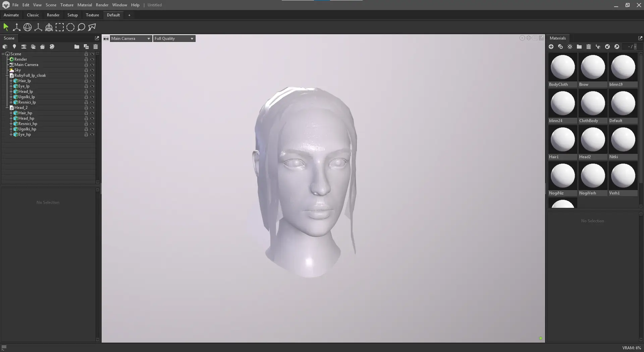Activate the lasso selection tool
This screenshot has height=352, width=644.
(x=81, y=27)
